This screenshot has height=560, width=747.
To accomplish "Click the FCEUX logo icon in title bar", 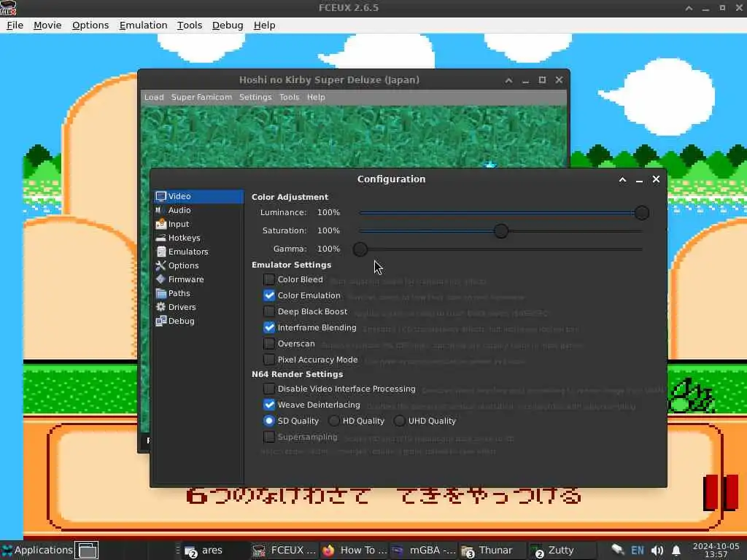I will point(8,7).
